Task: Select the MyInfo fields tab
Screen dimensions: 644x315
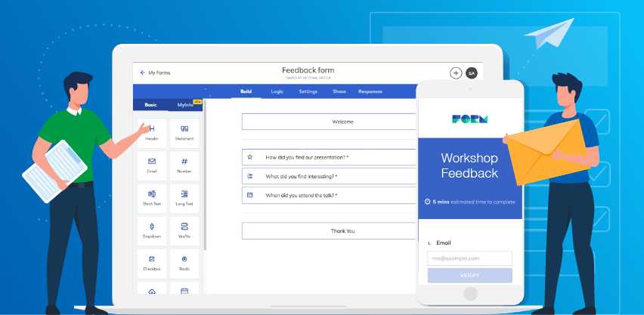Action: coord(186,105)
